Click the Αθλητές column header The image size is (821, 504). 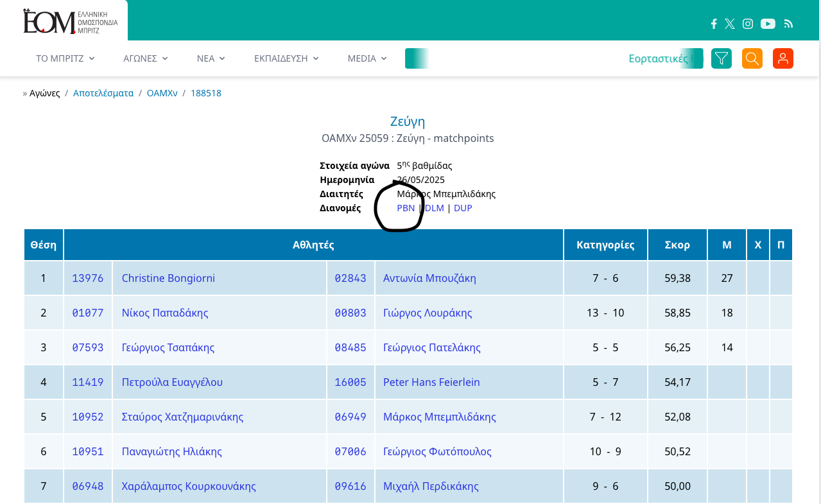(x=313, y=245)
